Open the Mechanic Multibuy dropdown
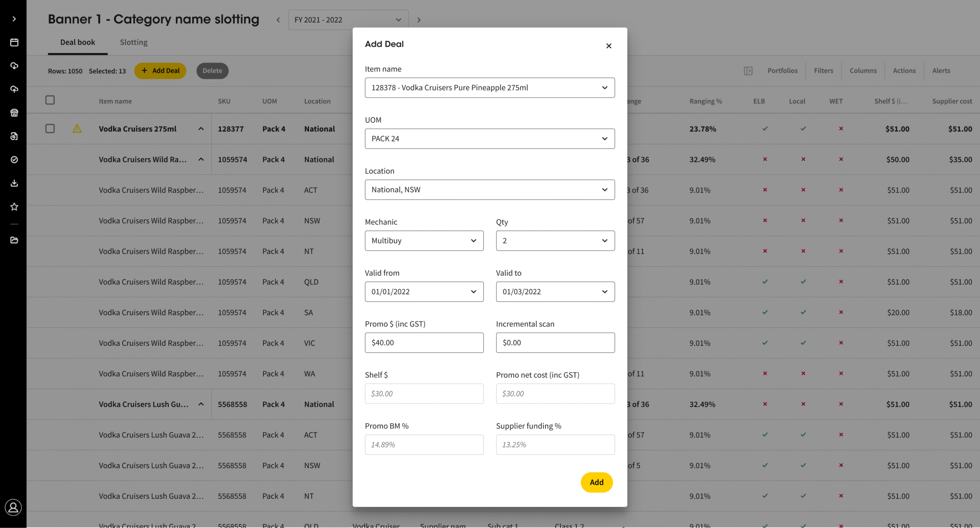Screen dimensions: 980x528 click(x=424, y=241)
